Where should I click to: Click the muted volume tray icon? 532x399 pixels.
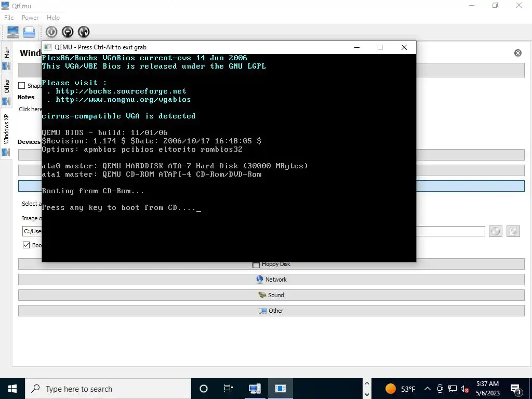click(x=465, y=389)
